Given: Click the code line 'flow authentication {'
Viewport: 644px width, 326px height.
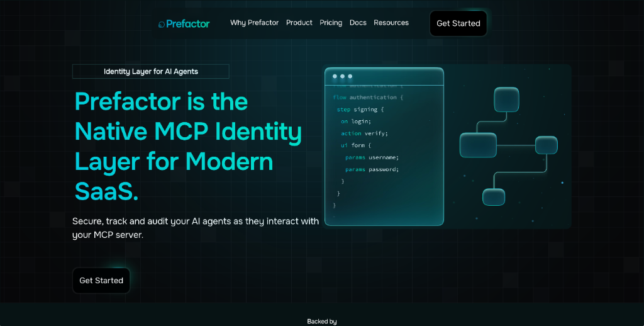Looking at the screenshot, I should coord(368,98).
